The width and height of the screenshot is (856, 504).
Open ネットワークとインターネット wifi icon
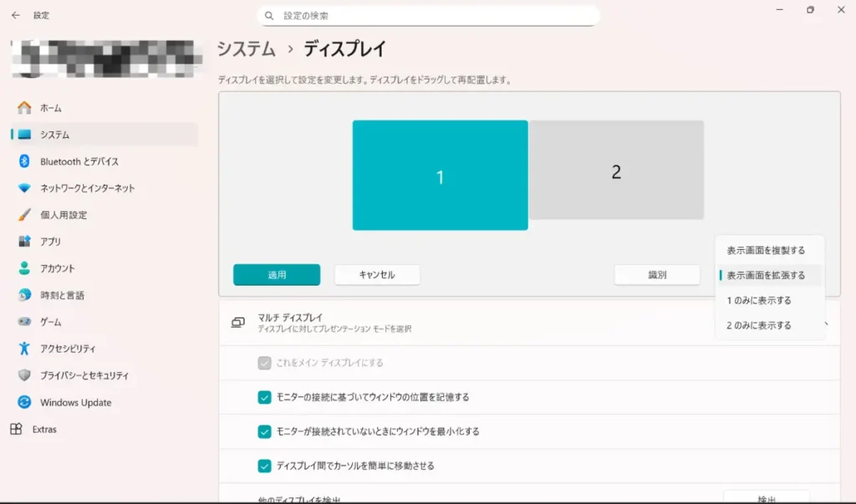(x=24, y=188)
